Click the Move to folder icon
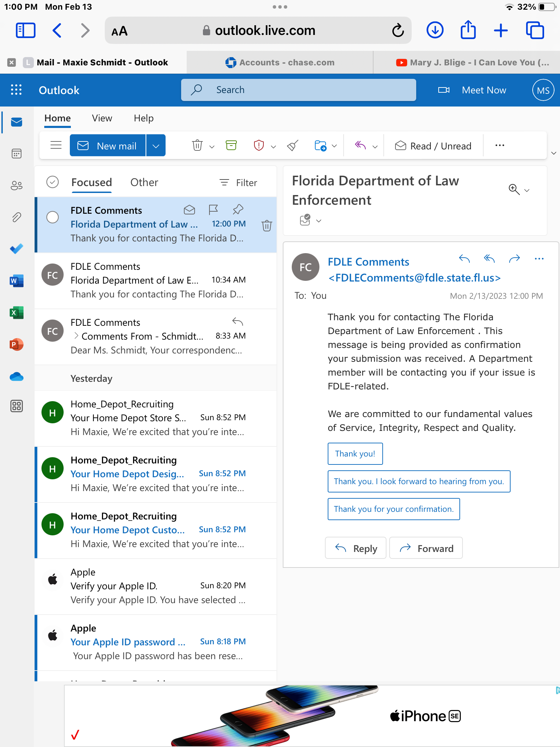 [320, 145]
